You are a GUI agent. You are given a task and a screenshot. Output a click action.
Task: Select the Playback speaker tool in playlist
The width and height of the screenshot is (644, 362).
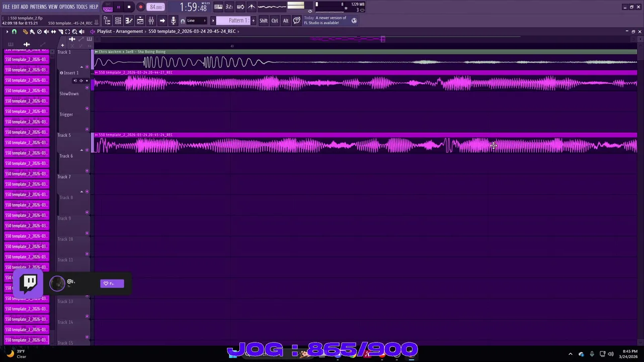(x=82, y=32)
